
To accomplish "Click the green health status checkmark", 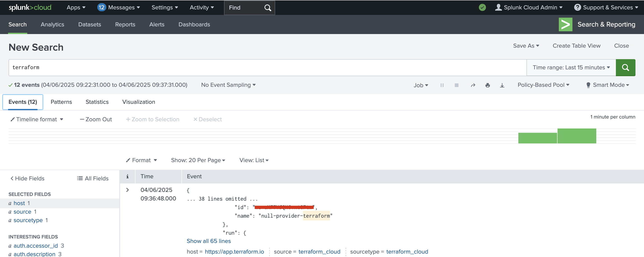I will pos(482,7).
